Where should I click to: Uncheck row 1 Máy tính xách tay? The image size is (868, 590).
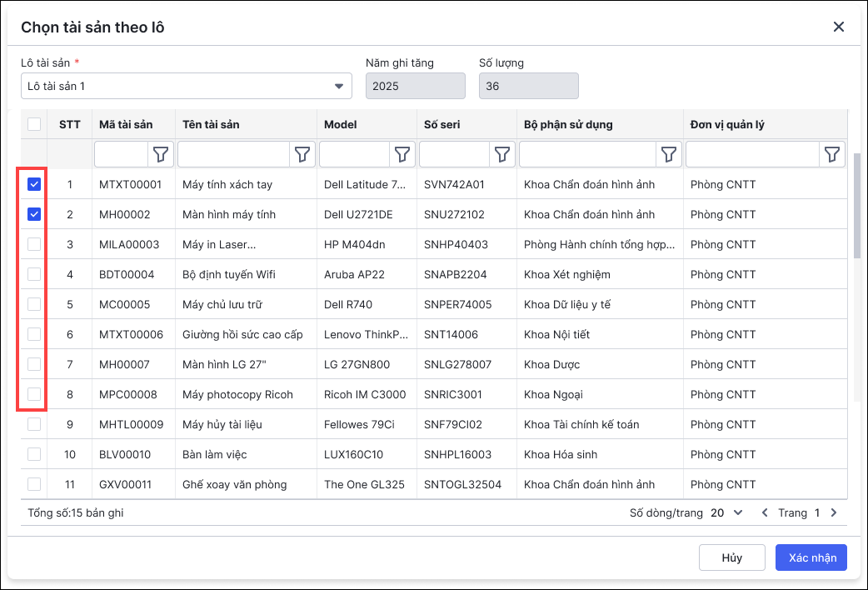34,184
